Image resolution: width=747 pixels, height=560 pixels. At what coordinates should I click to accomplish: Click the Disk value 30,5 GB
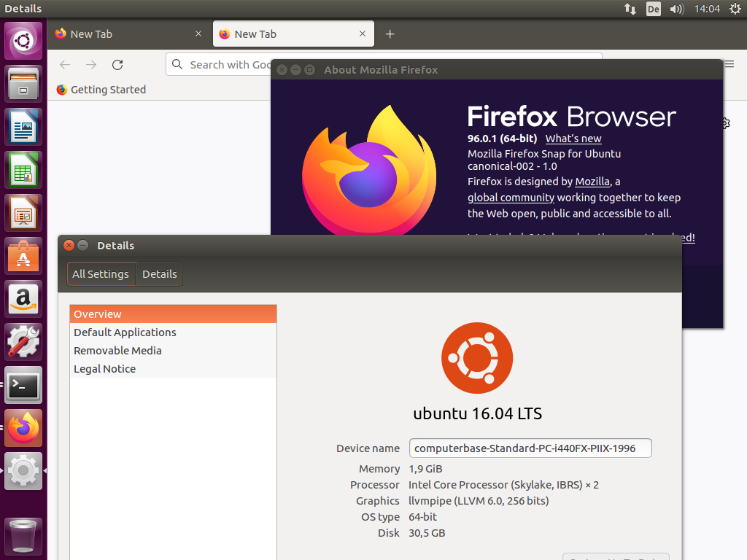click(x=427, y=533)
